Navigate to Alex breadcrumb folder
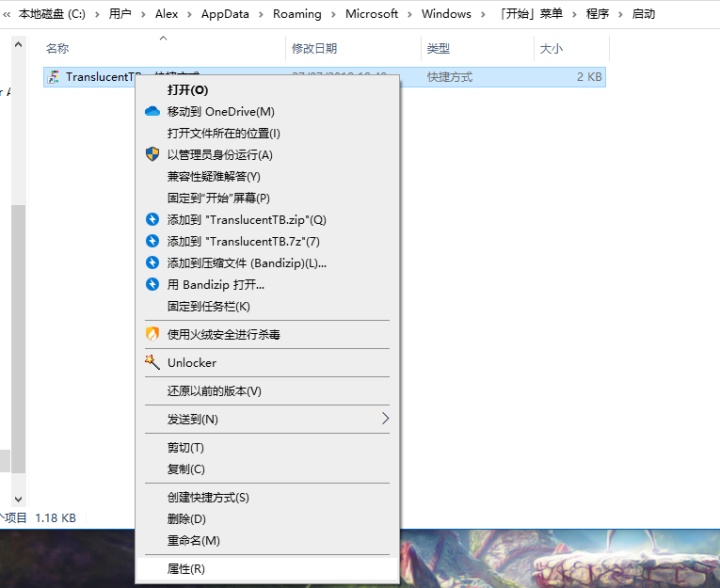This screenshot has width=720, height=588. click(166, 14)
